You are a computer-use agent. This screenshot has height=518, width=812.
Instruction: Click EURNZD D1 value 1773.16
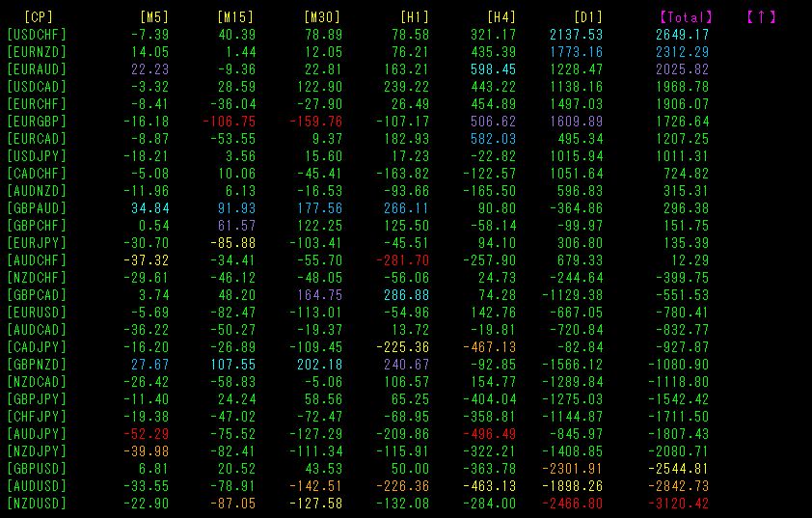[577, 52]
